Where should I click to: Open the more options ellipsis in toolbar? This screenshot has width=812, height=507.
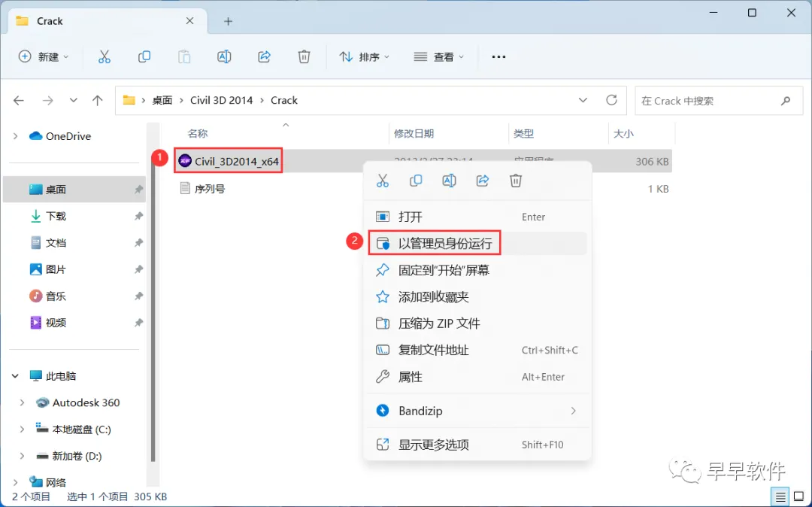tap(498, 57)
